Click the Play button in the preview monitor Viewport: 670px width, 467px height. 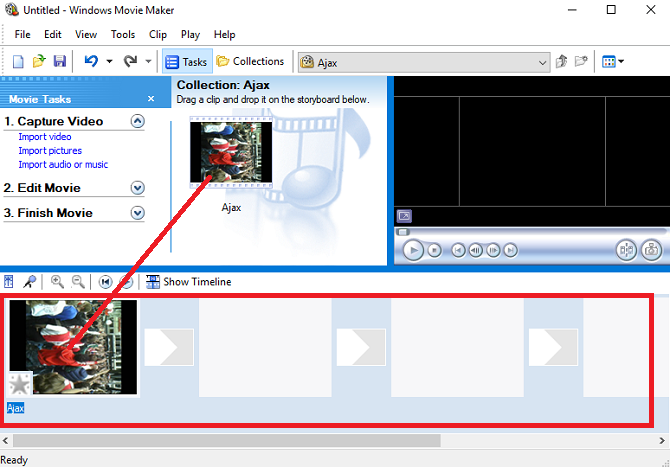pyautogui.click(x=413, y=250)
